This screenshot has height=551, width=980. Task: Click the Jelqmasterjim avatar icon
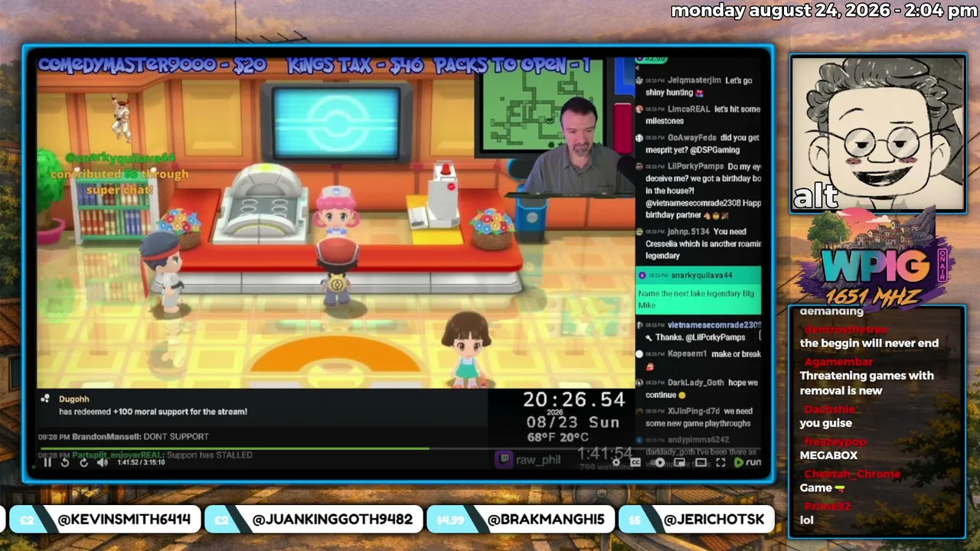pos(640,80)
